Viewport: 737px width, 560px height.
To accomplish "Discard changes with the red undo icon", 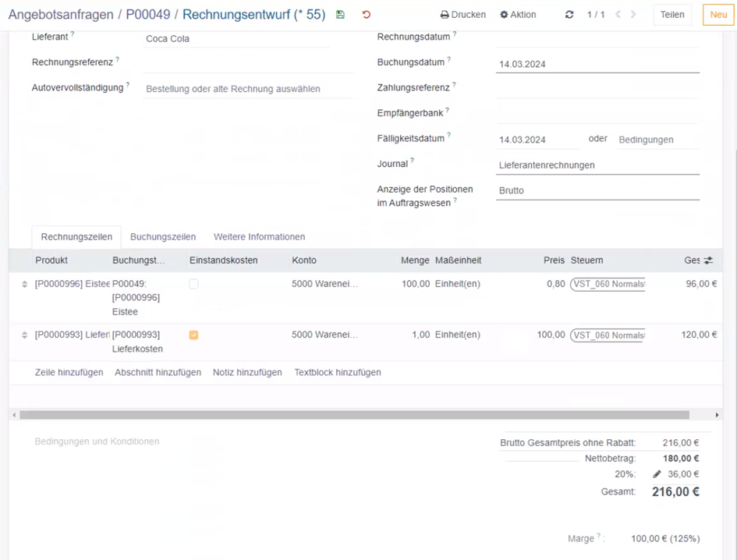I will click(367, 15).
